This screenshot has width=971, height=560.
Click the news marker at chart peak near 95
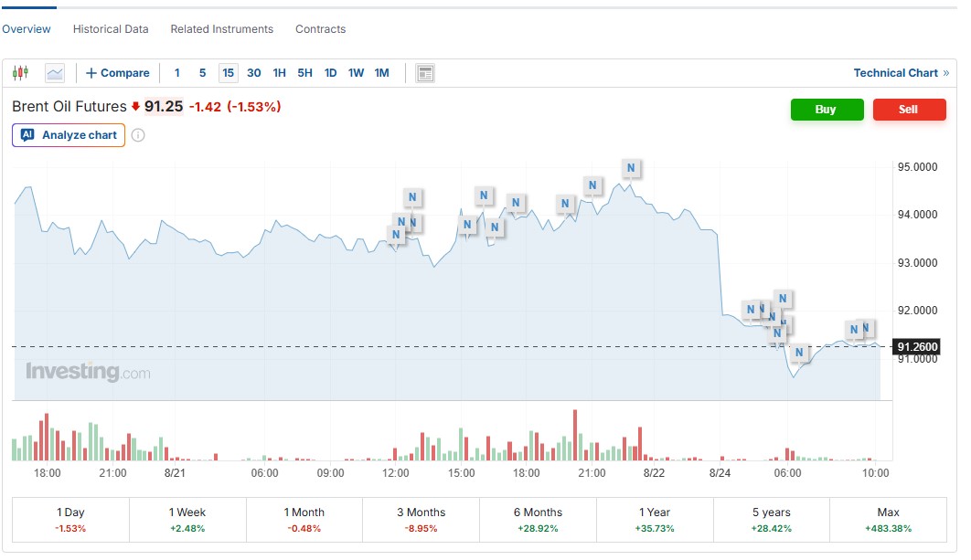tap(631, 168)
